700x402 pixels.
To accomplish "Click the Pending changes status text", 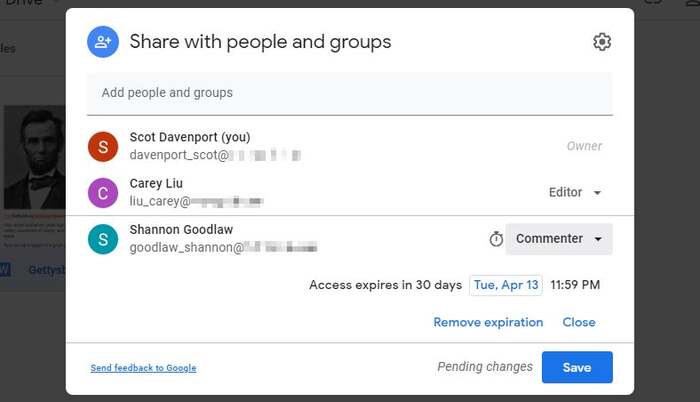I will tap(485, 367).
